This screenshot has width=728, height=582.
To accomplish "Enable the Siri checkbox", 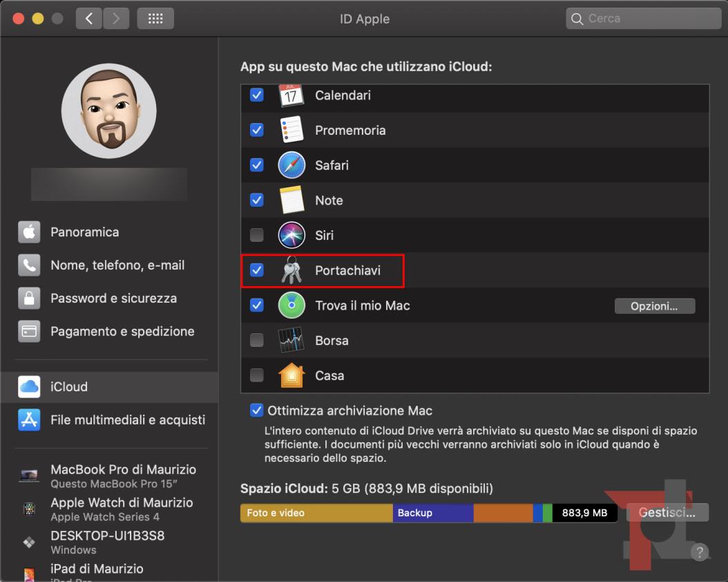I will click(257, 235).
